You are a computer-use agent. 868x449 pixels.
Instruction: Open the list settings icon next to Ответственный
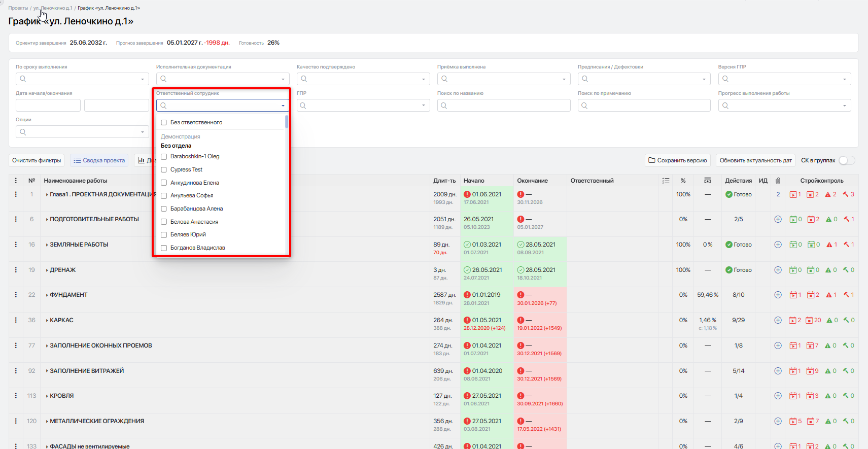tap(666, 181)
